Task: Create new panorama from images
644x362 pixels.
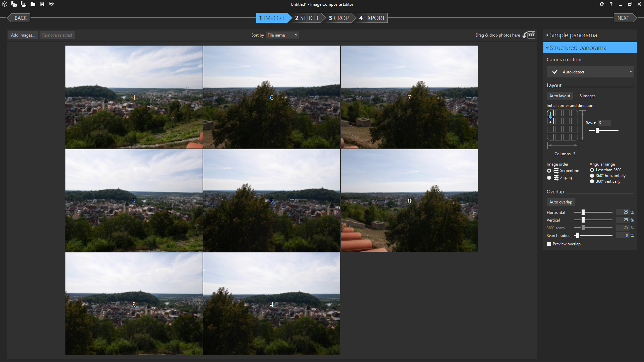Action: tap(14, 4)
